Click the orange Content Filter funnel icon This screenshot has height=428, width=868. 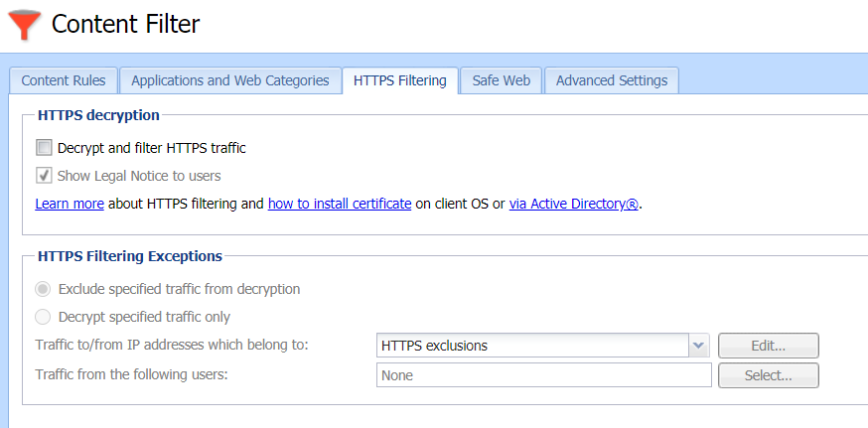25,25
